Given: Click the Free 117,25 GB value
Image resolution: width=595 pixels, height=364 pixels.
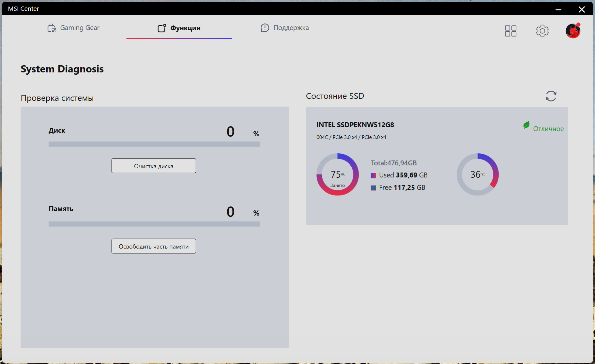Looking at the screenshot, I should 402,188.
